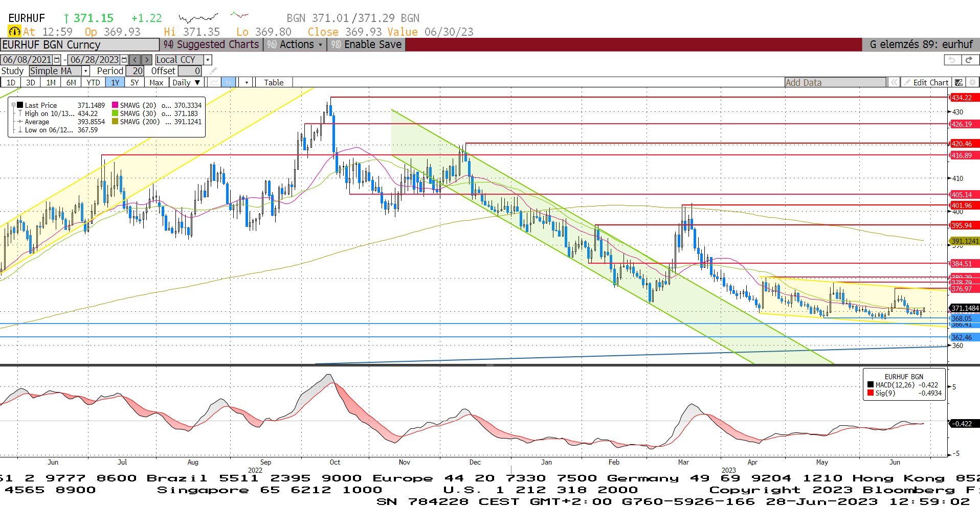Select the YTD range tab
This screenshot has height=530, width=980.
click(93, 82)
